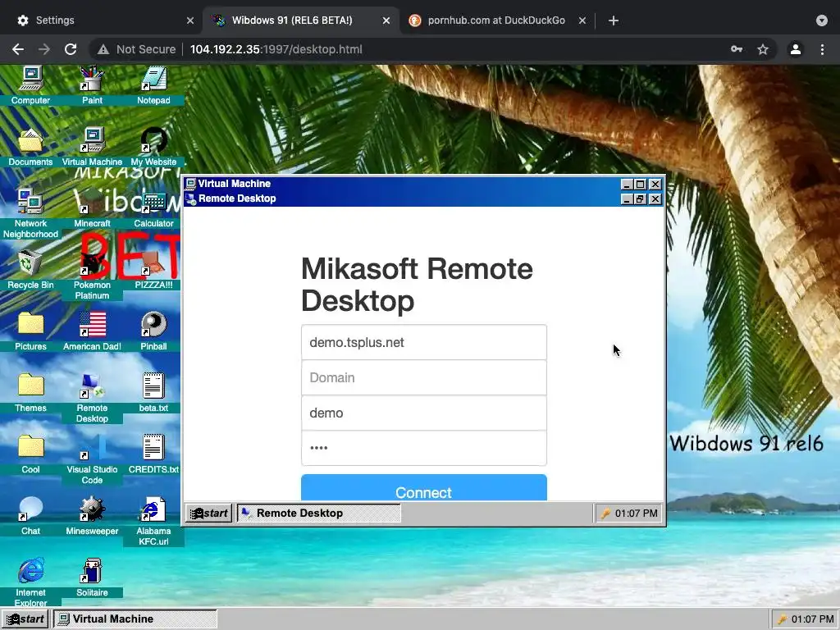Click the Mikasoft Remote Desktop heading

click(x=417, y=285)
